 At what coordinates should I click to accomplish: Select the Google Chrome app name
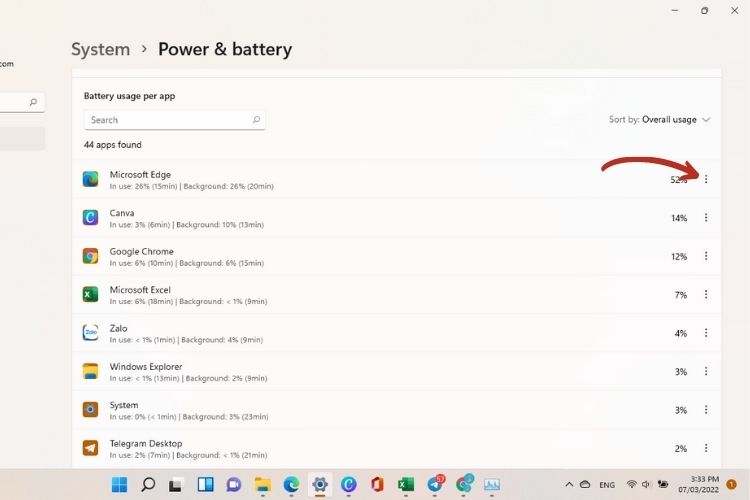point(142,251)
